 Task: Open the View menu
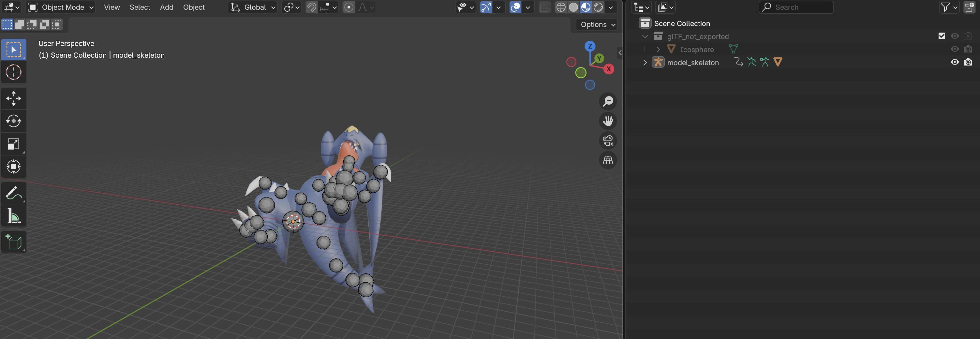(112, 7)
